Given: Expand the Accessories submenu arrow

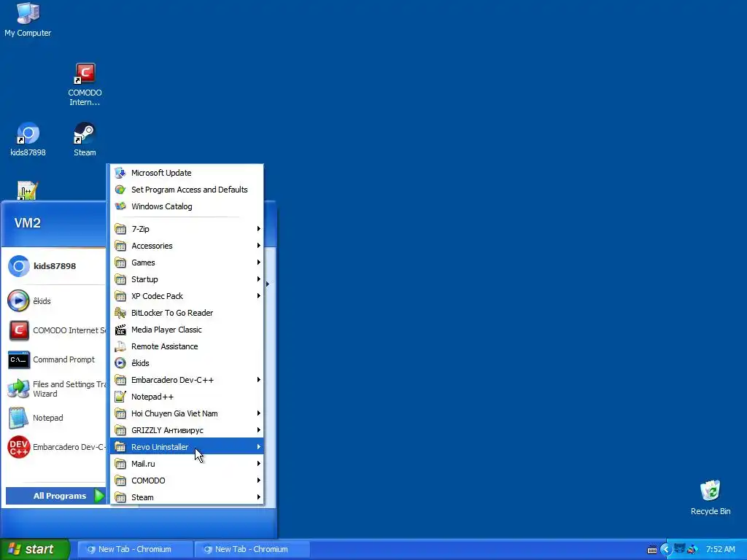Looking at the screenshot, I should coord(259,246).
